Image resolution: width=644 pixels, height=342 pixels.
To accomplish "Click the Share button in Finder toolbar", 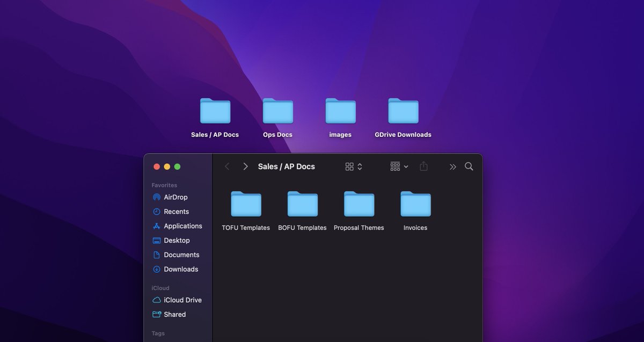I will click(x=423, y=166).
